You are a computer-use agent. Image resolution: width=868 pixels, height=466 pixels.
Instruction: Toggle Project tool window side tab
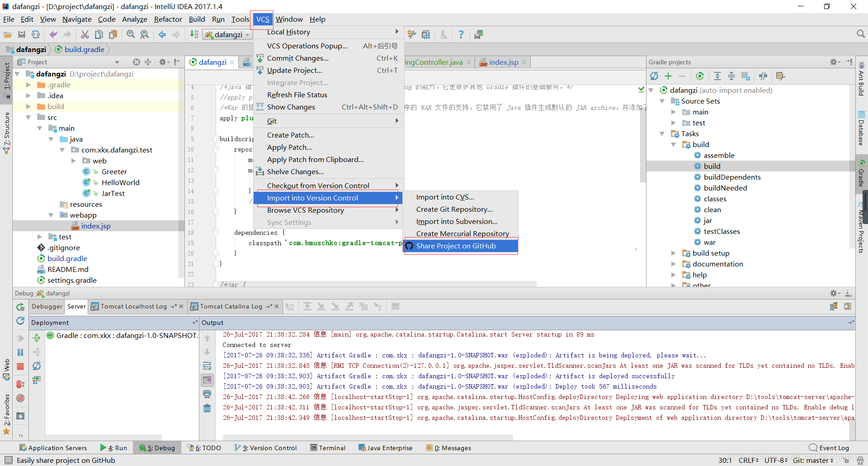coord(6,81)
